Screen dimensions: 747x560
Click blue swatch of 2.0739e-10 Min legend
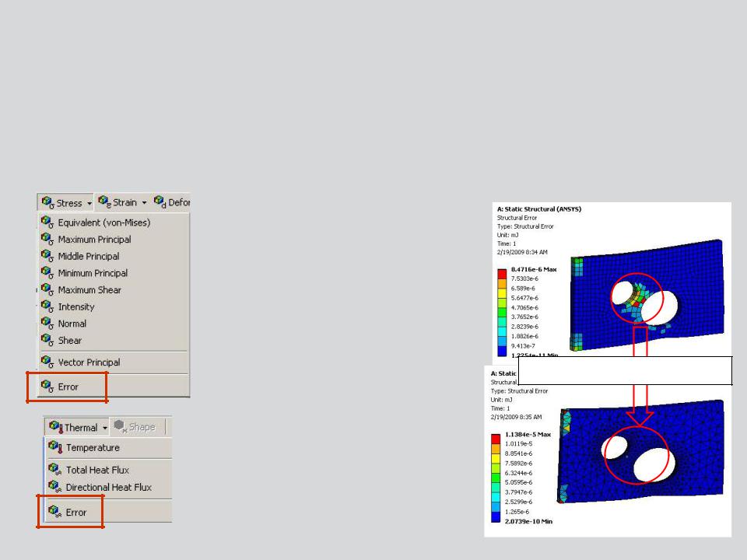[x=496, y=516]
